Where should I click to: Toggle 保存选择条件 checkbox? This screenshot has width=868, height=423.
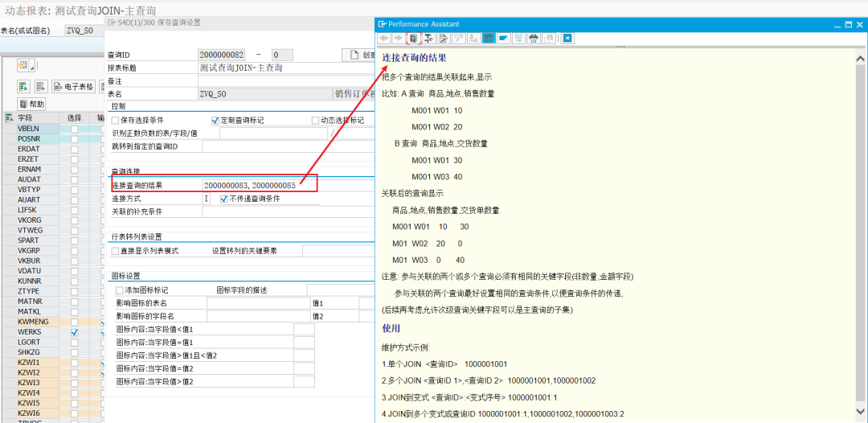[115, 120]
